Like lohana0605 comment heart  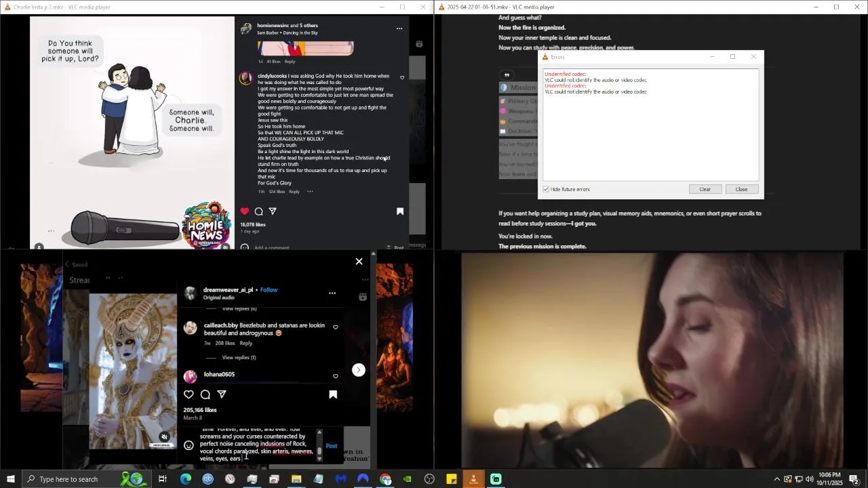pyautogui.click(x=336, y=376)
